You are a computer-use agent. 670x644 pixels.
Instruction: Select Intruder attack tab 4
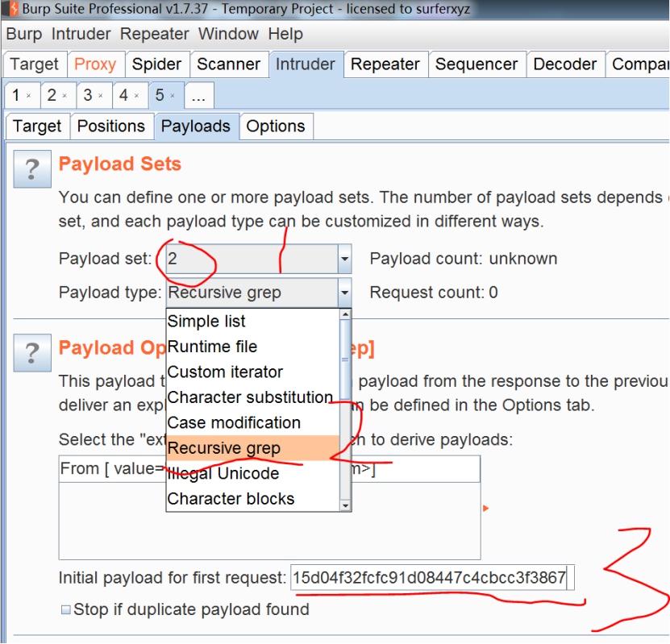[x=124, y=95]
